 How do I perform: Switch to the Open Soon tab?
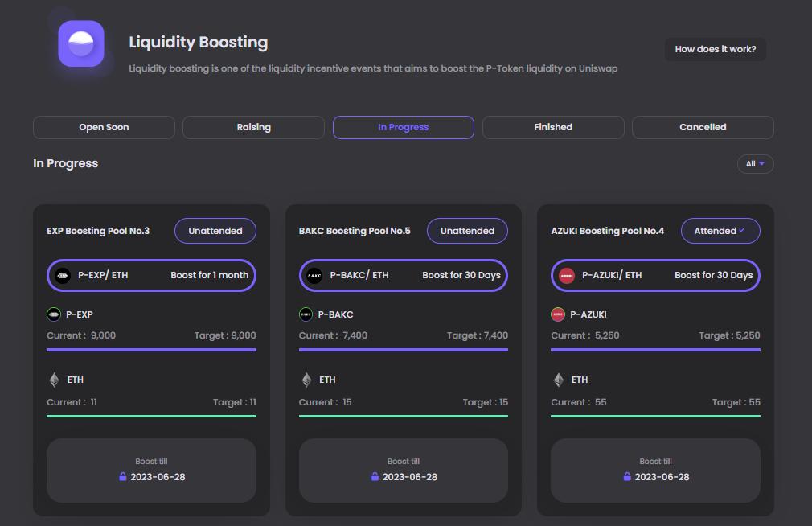(x=104, y=127)
